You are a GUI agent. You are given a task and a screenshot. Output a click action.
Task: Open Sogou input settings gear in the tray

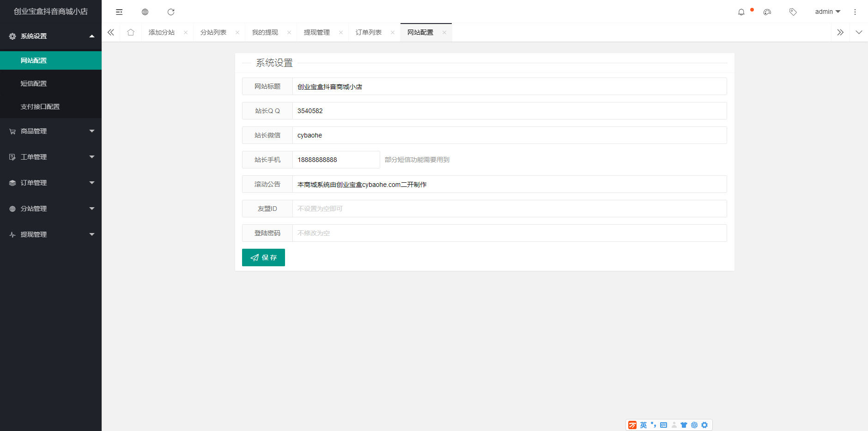point(704,425)
